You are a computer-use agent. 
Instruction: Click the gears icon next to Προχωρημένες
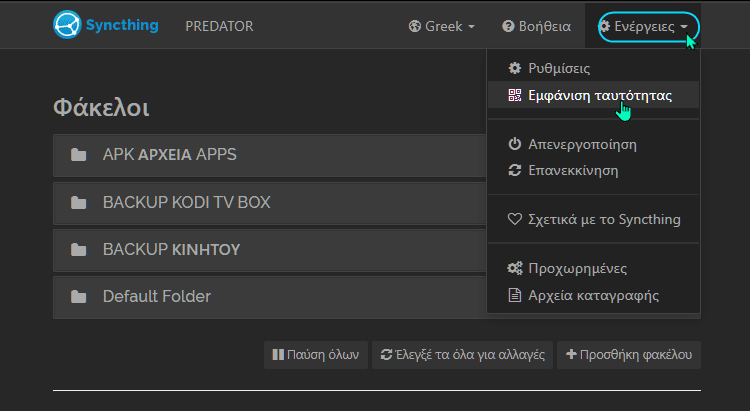515,268
